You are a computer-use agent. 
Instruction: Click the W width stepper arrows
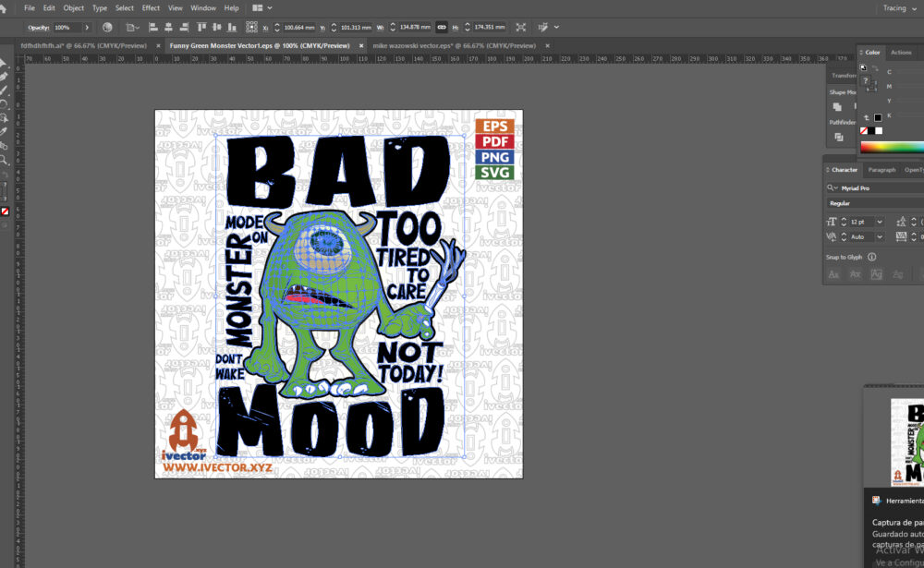pos(393,28)
